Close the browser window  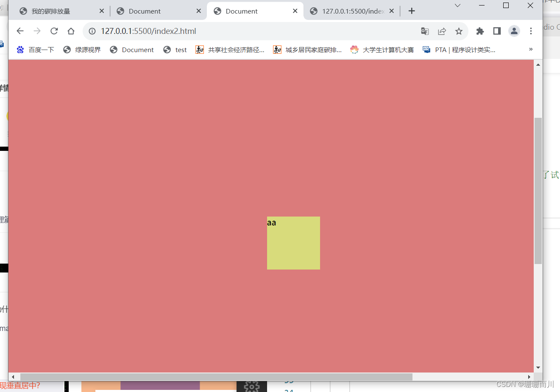pos(530,6)
